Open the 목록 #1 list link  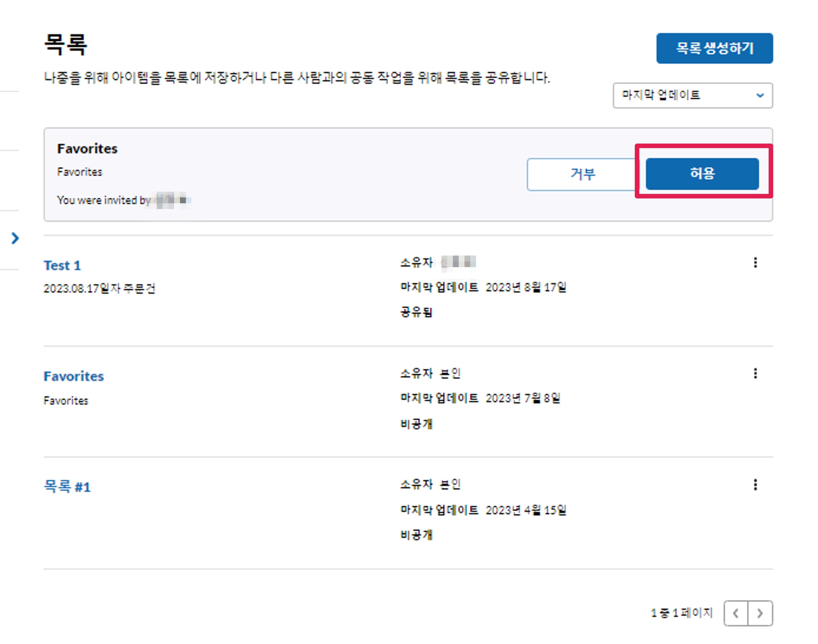67,487
